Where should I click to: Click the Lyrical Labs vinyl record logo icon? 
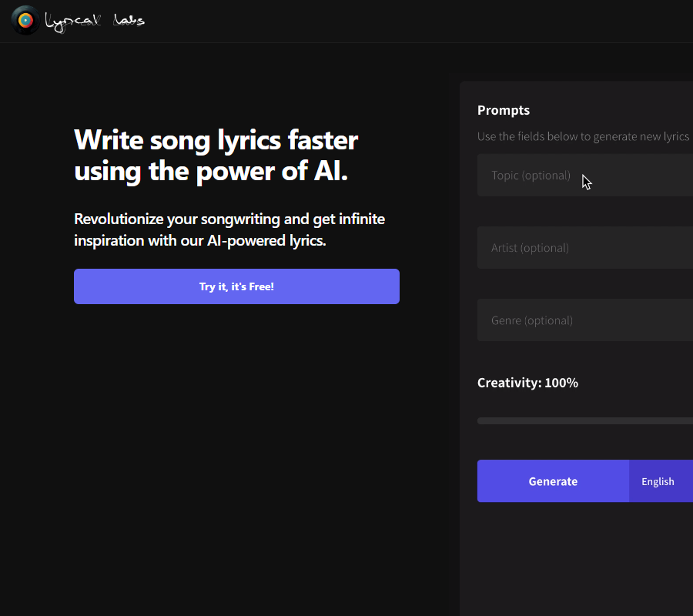point(25,20)
